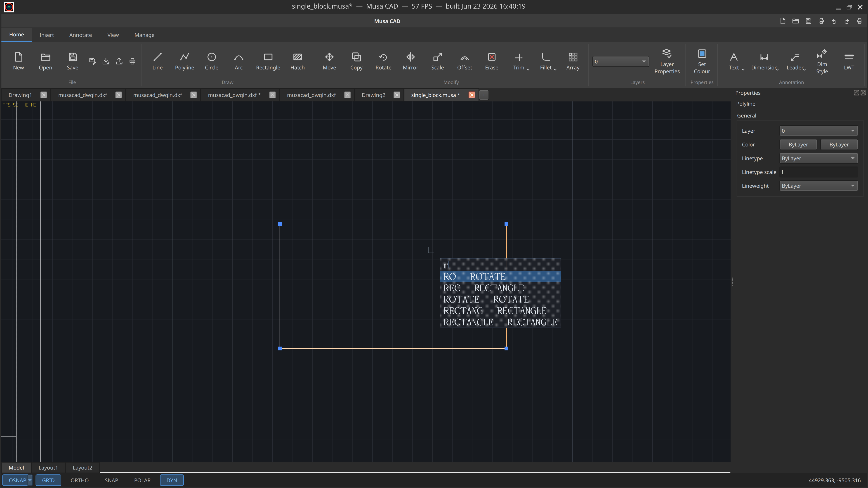Open Layer Properties

(x=667, y=61)
